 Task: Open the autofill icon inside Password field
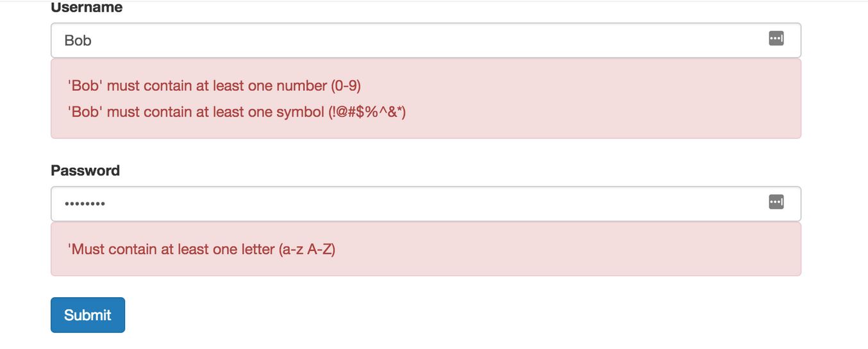pyautogui.click(x=776, y=202)
